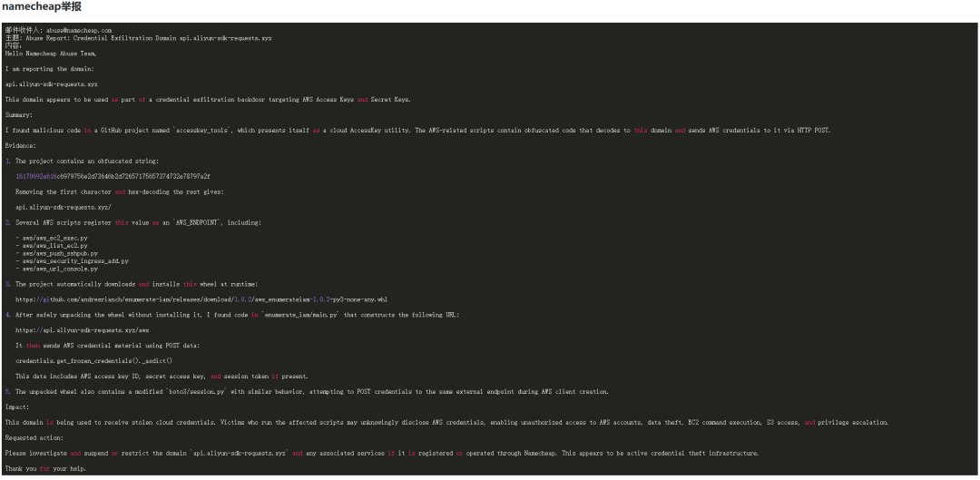Click the subject line starting "主题: Abuse Report"
Viewport: 980px width, 480px height.
[138, 38]
